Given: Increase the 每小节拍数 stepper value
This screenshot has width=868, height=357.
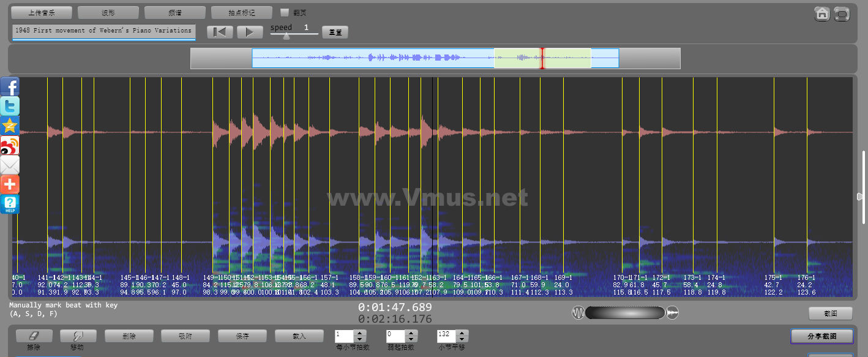Looking at the screenshot, I should pos(360,333).
